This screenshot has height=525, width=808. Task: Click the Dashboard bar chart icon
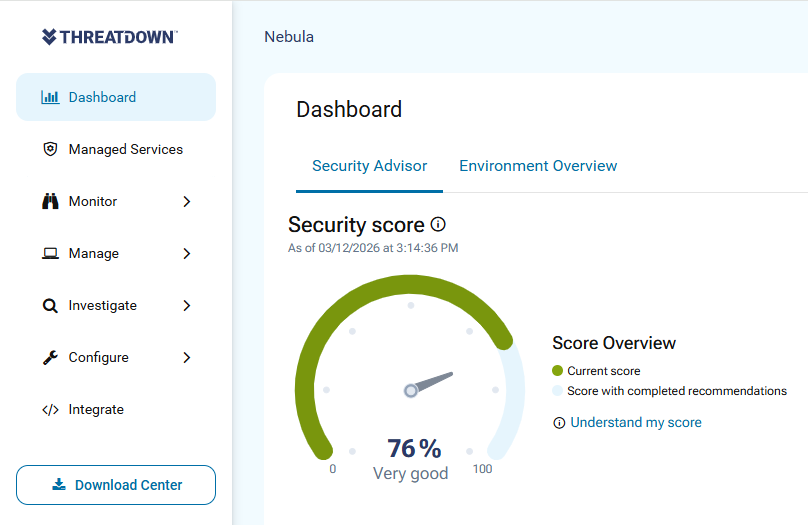tap(50, 97)
